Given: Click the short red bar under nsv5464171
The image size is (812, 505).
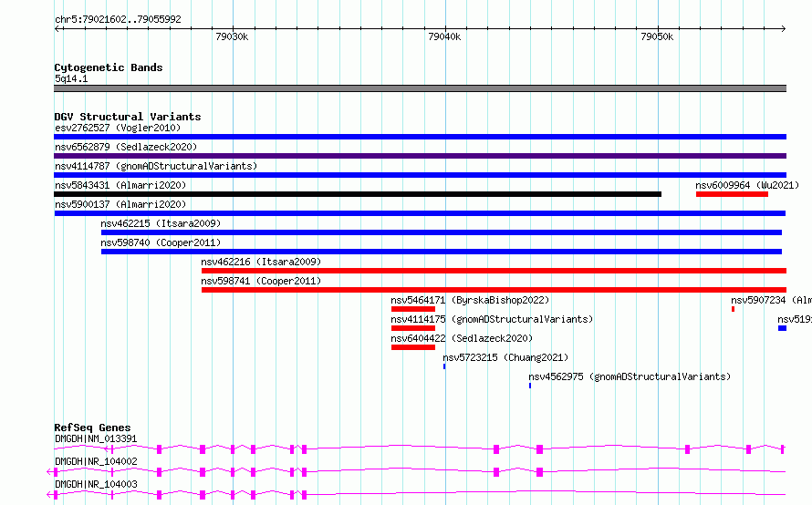Looking at the screenshot, I should [413, 309].
